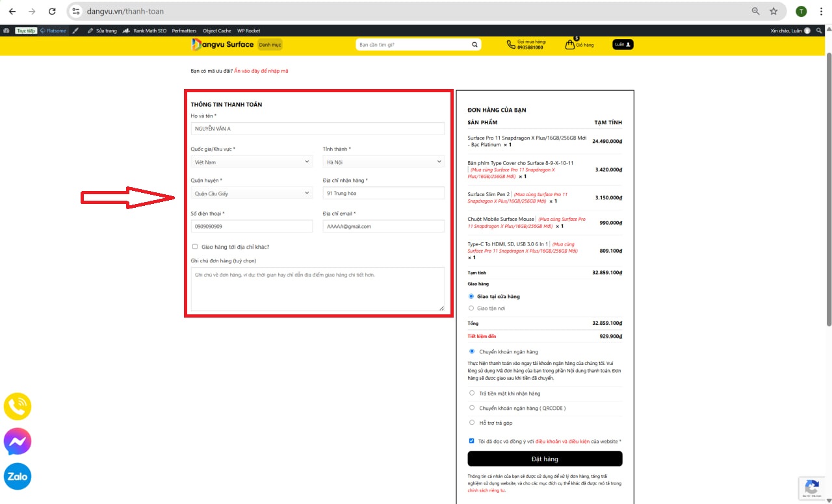The height and width of the screenshot is (504, 832).
Task: Select 'Hỗ trợ trả góp' payment option
Action: pos(472,423)
